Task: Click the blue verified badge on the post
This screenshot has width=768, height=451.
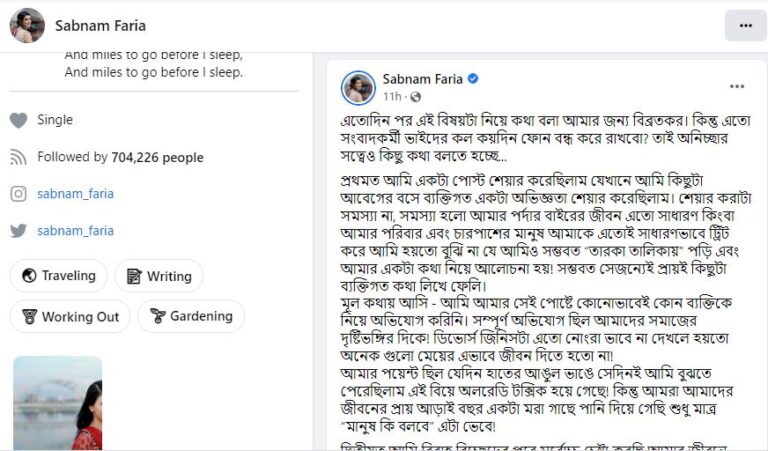Action: click(473, 79)
